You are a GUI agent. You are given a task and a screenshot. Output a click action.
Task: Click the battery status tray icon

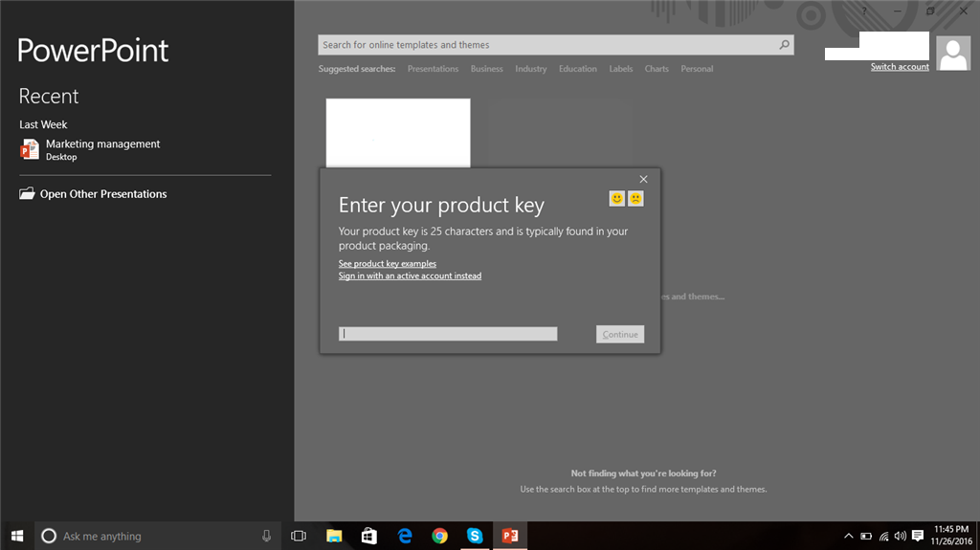point(866,536)
